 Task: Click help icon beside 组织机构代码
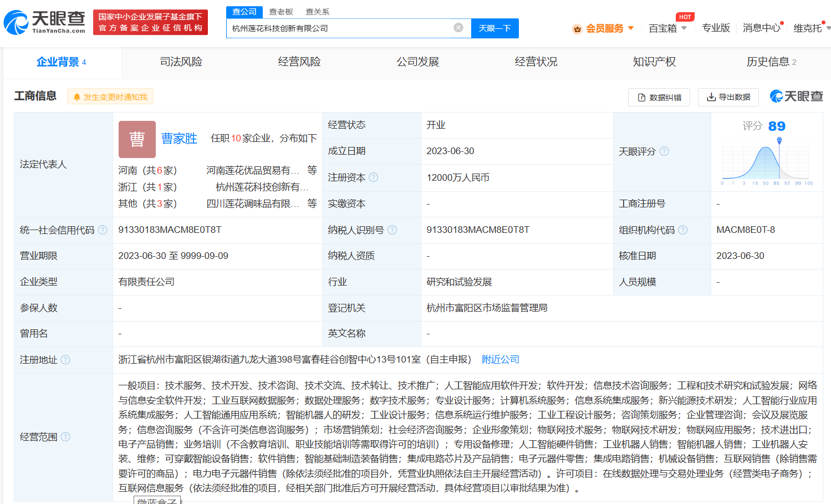(x=683, y=230)
